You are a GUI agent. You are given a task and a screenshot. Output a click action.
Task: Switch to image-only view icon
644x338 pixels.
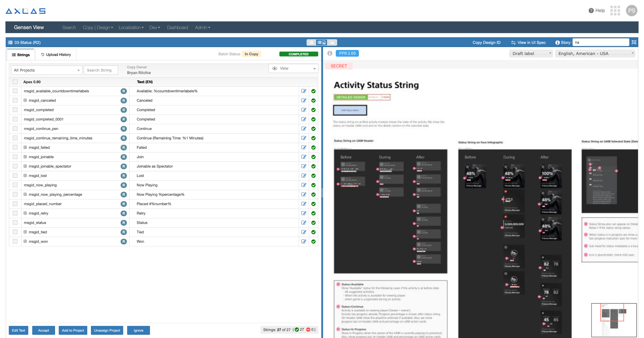click(332, 42)
